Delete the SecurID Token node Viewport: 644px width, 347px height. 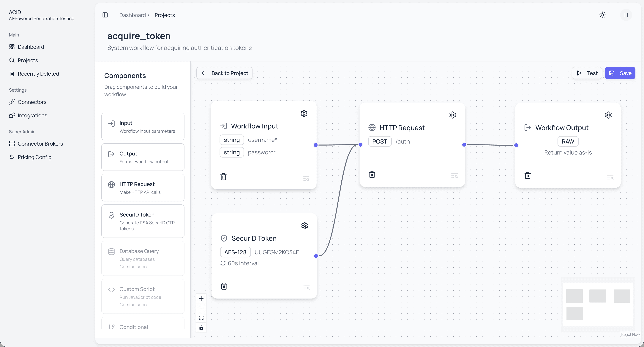[224, 286]
